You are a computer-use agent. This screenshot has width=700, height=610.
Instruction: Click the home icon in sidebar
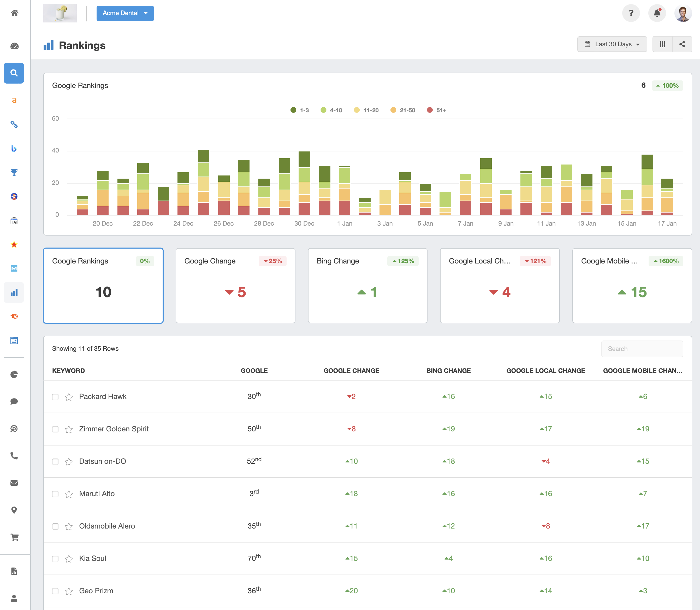[14, 13]
